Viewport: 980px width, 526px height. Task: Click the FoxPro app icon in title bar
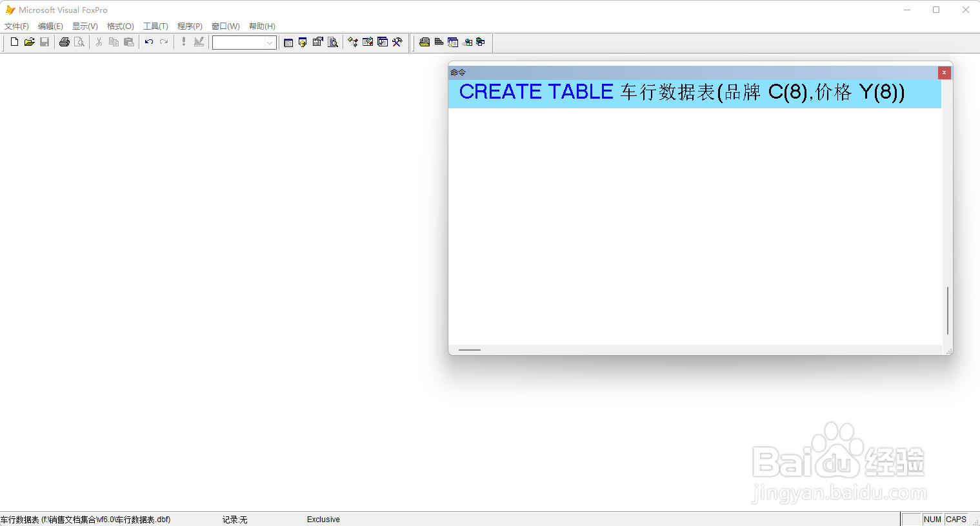point(10,10)
